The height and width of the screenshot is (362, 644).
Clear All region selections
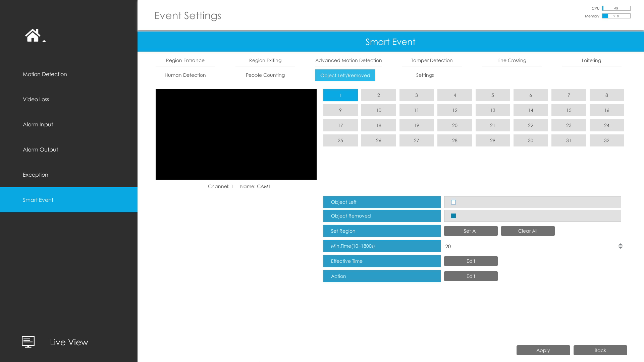528,231
